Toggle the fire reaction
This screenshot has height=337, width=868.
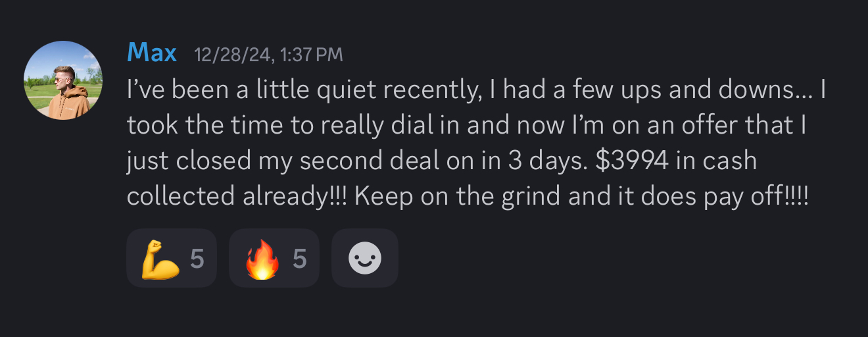click(274, 259)
